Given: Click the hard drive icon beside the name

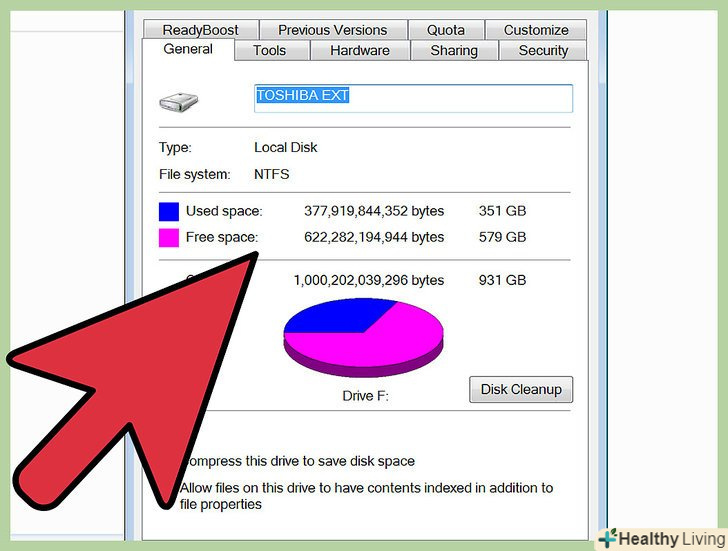Looking at the screenshot, I should [179, 102].
